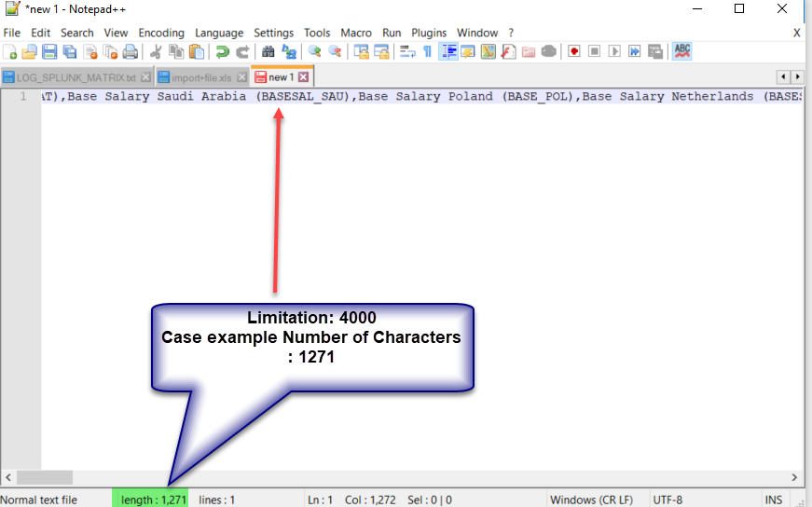Click the horizontal scrollbar thumb
Image resolution: width=812 pixels, height=507 pixels.
pyautogui.click(x=45, y=477)
